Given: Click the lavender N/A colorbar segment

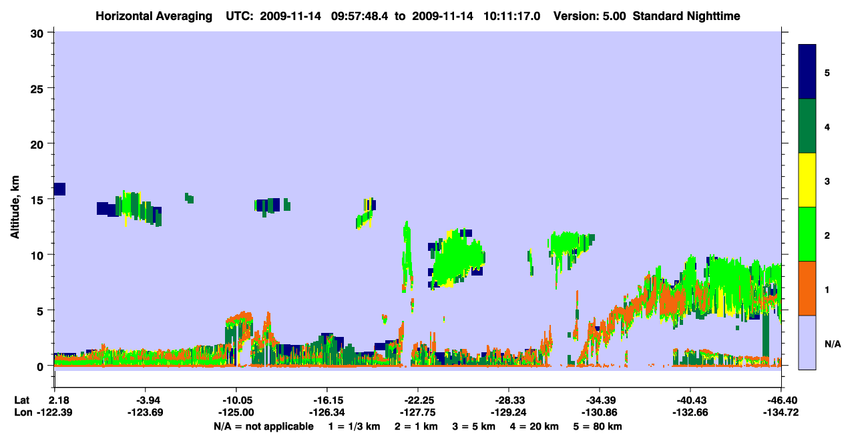Looking at the screenshot, I should tap(807, 342).
